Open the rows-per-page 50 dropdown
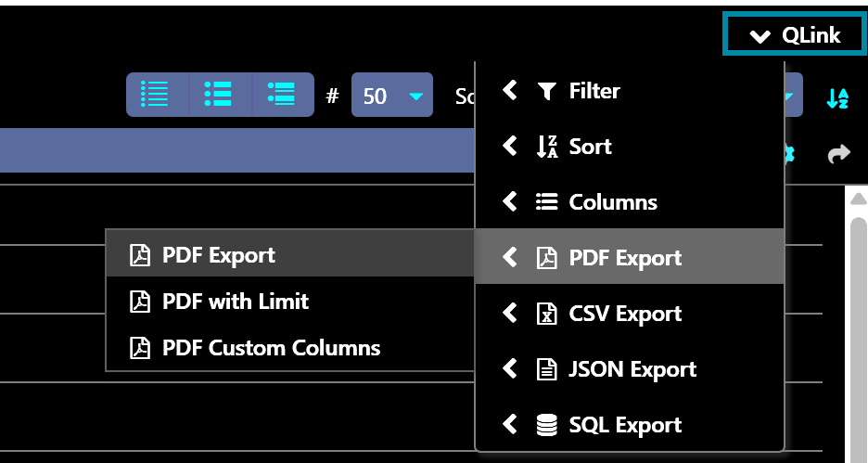Screen dimensions: 868x463 coord(391,96)
